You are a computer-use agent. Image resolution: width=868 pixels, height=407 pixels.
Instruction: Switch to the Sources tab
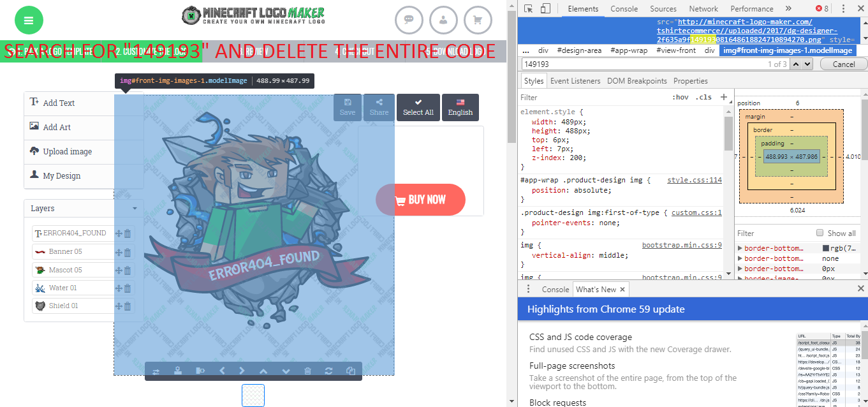[663, 9]
